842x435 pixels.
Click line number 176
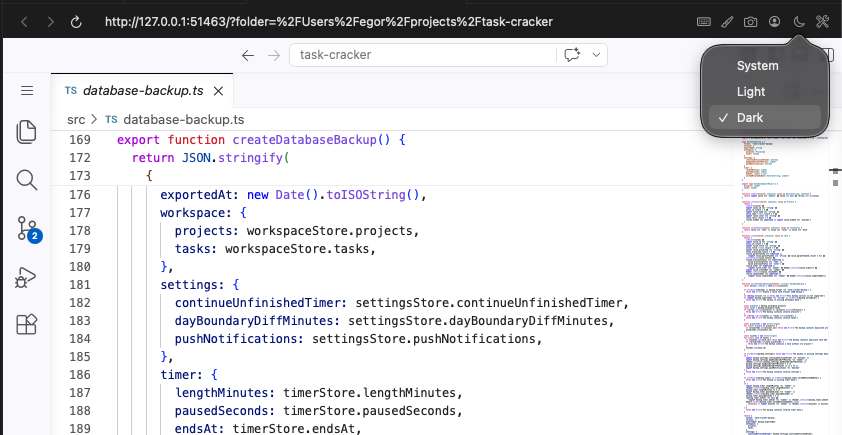click(81, 194)
